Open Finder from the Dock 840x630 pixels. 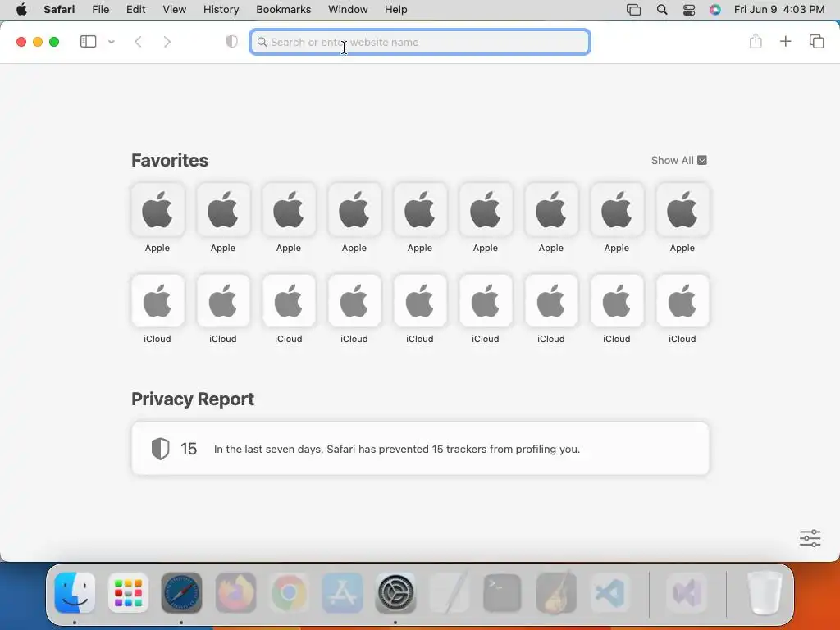[75, 592]
